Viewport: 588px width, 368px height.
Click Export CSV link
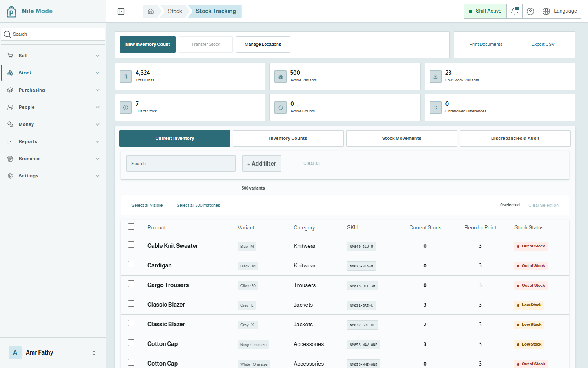(543, 45)
